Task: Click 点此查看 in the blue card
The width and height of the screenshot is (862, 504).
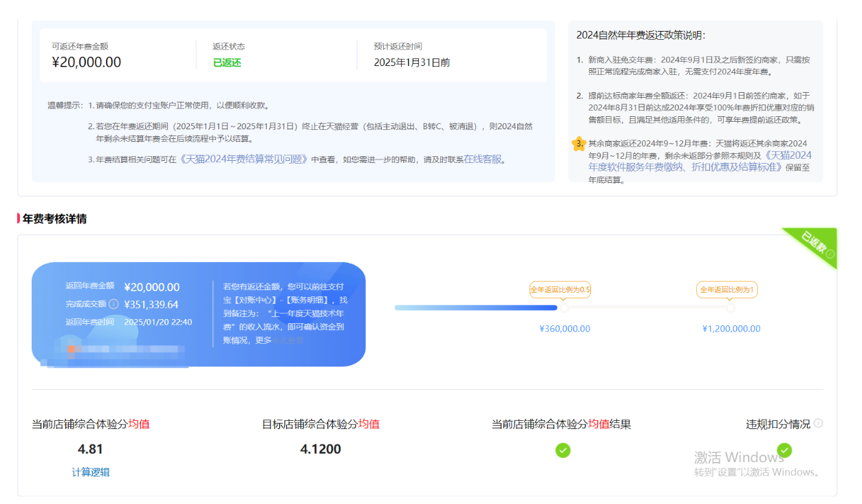Action: pos(289,340)
